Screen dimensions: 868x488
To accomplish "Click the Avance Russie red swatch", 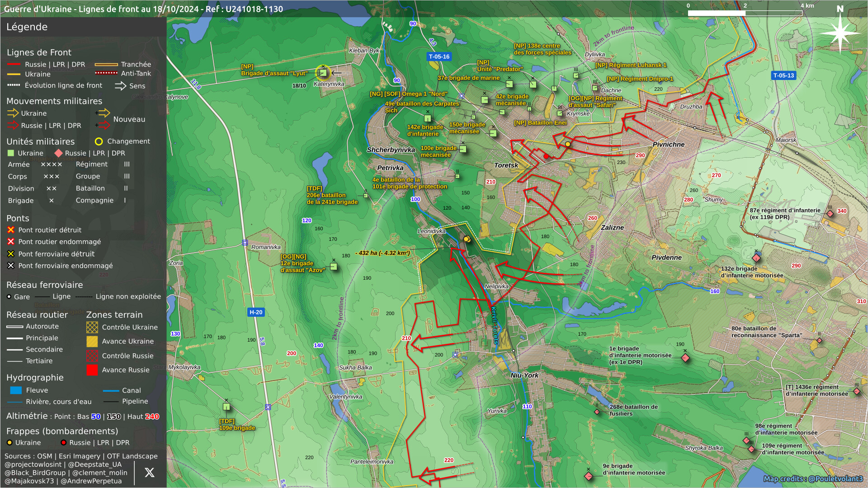I will coord(92,370).
